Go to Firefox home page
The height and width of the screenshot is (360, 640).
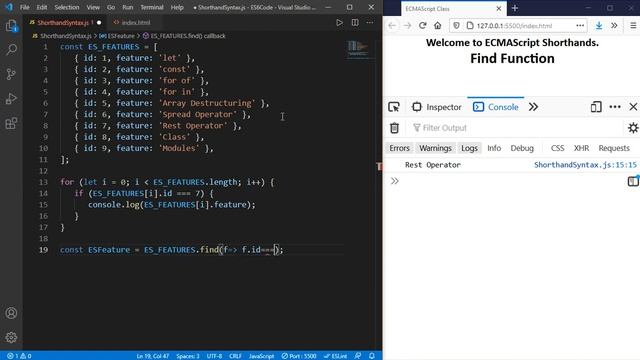(x=438, y=25)
